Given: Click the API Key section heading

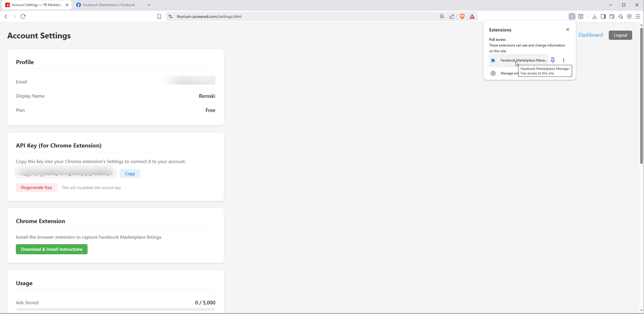Looking at the screenshot, I should click(x=59, y=145).
